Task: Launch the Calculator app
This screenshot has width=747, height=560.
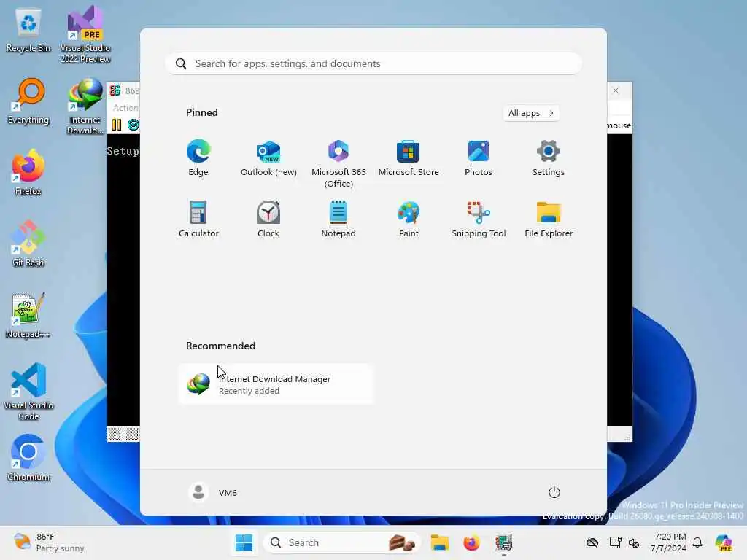Action: pos(198,219)
